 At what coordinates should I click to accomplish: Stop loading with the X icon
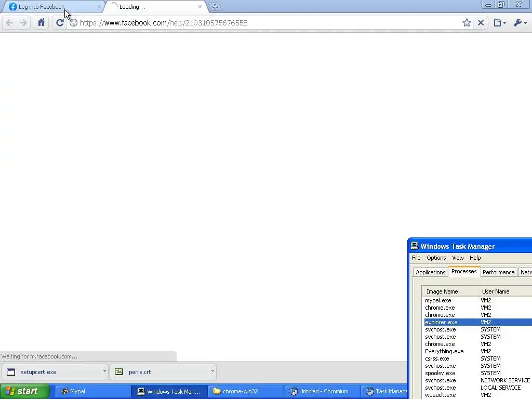481,23
